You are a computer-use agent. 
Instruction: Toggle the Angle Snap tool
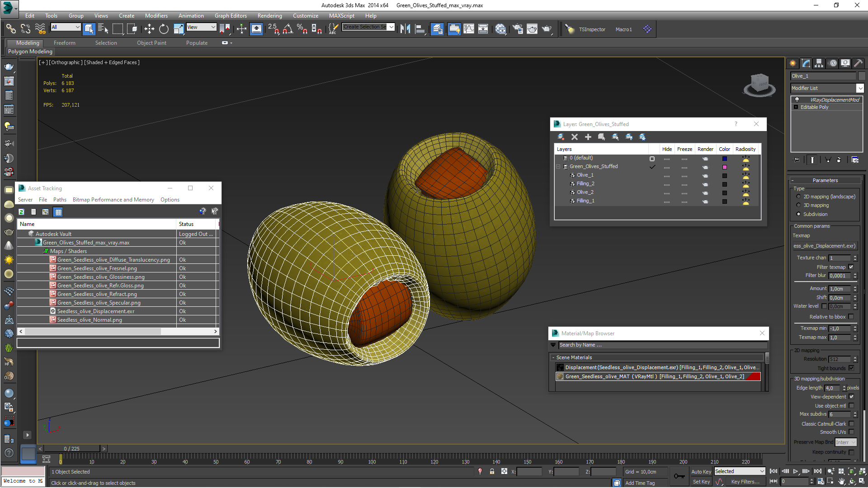288,29
